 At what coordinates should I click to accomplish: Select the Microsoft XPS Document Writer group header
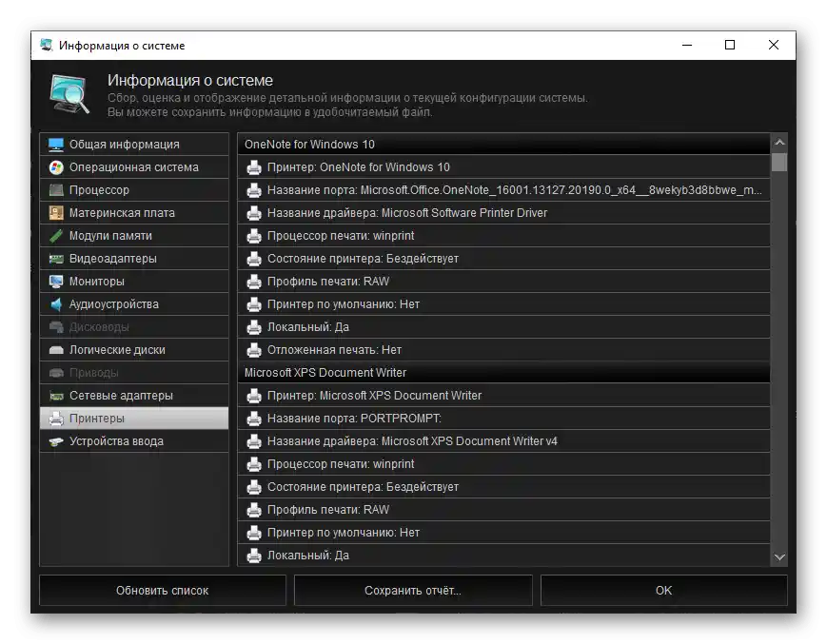pos(503,373)
